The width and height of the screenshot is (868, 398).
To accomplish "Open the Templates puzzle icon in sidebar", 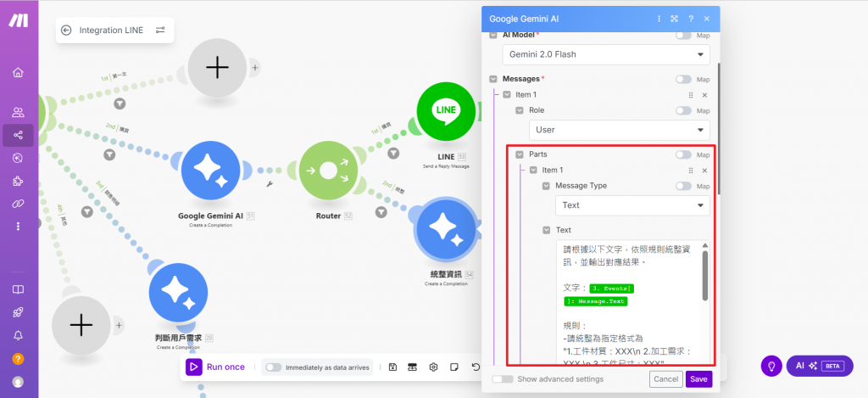I will (x=18, y=182).
